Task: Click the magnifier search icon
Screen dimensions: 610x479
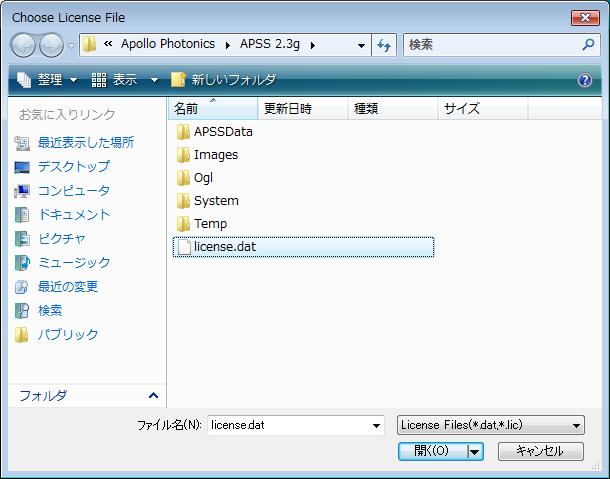Action: click(588, 45)
